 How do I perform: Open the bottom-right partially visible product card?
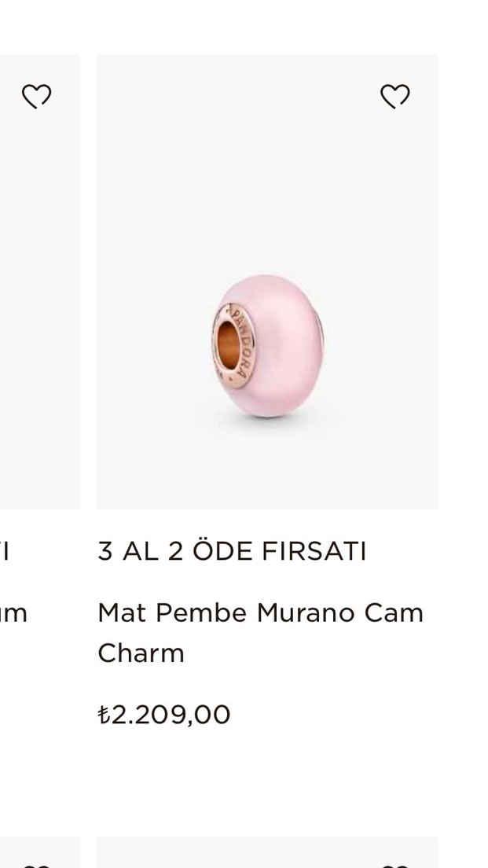click(267, 852)
